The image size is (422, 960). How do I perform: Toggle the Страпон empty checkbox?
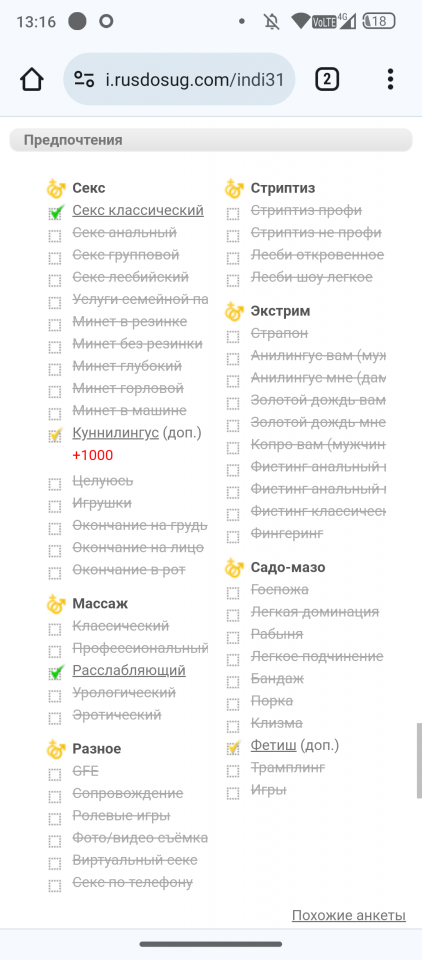point(233,336)
